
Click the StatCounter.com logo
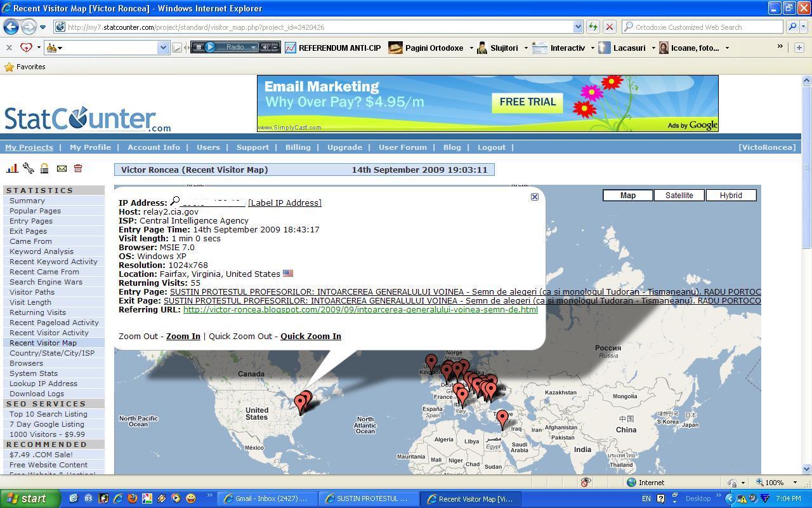pos(88,119)
